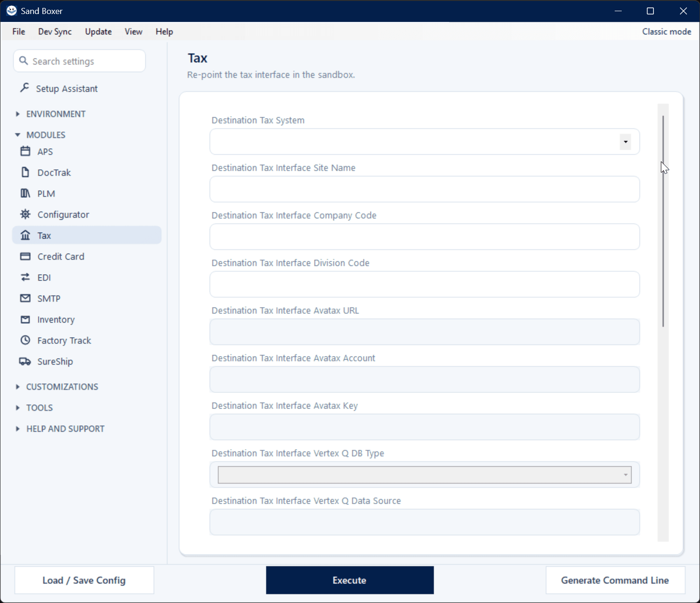Click Generate Command Line button

tap(615, 580)
